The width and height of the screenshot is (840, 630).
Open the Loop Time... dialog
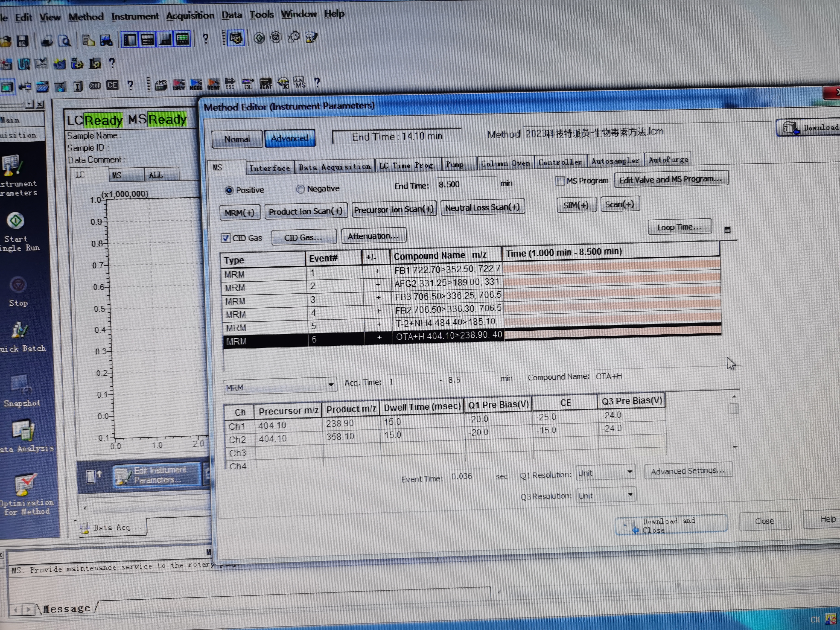tap(679, 227)
